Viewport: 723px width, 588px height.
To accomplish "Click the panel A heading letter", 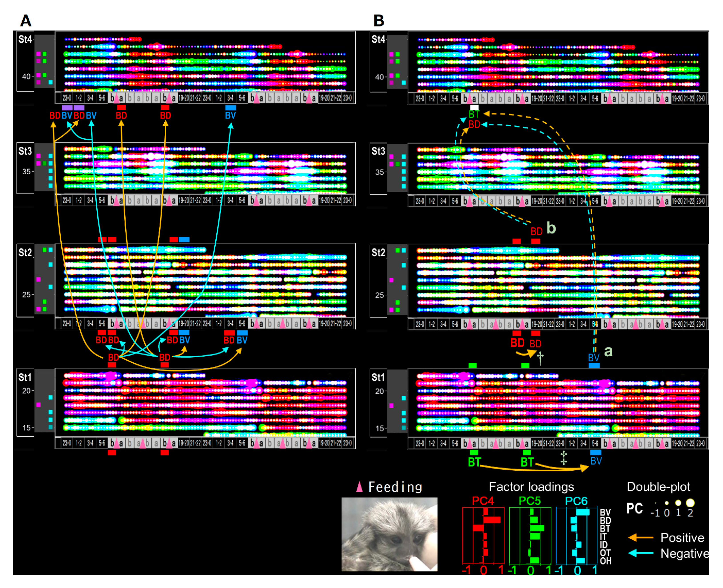I will (x=26, y=21).
